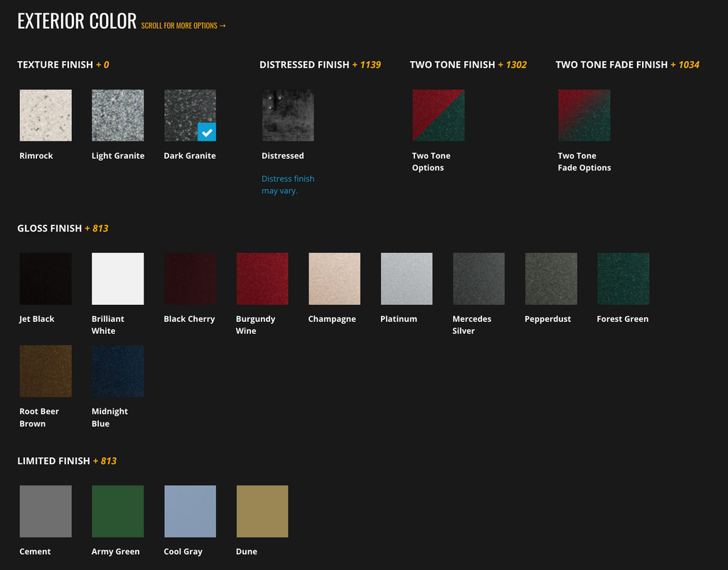Open Two Tone Options swatch
Screen dimensions: 728x570
point(438,115)
